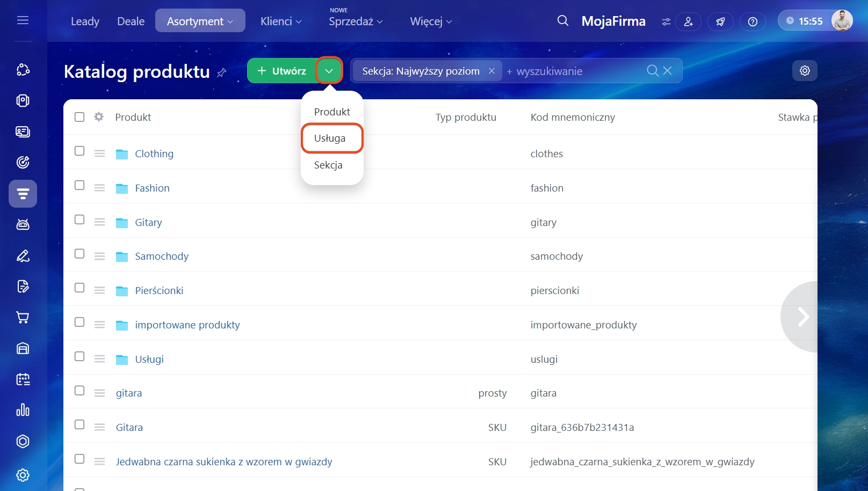Click the rocket icon in the header
The height and width of the screenshot is (491, 868).
tap(720, 21)
